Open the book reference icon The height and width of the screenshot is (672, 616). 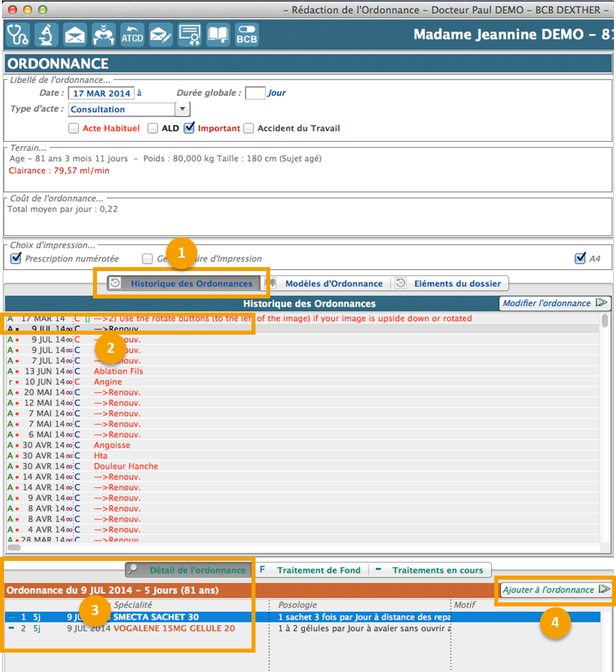218,34
